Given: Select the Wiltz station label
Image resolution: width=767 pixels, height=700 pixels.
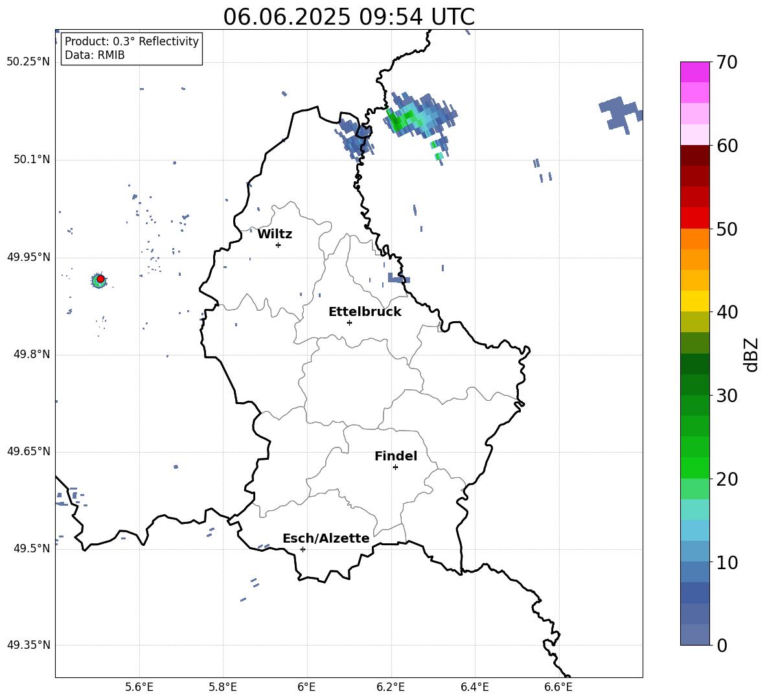Looking at the screenshot, I should pos(275,234).
